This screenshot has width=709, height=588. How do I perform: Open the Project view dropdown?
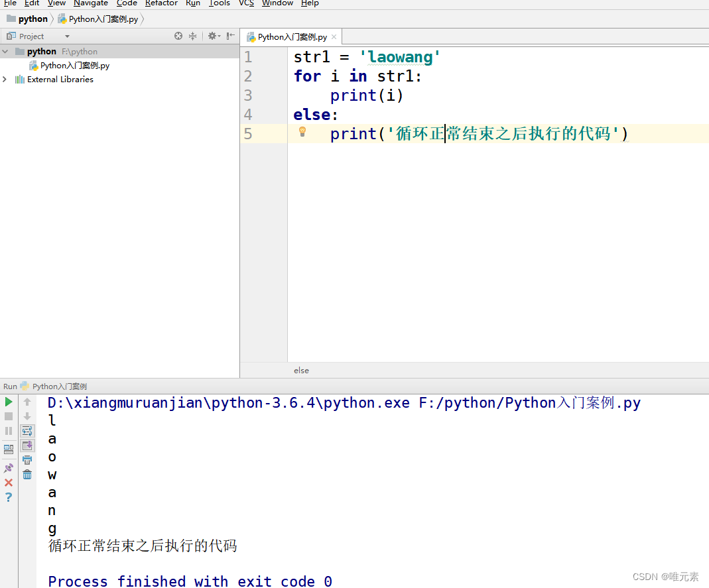(66, 36)
